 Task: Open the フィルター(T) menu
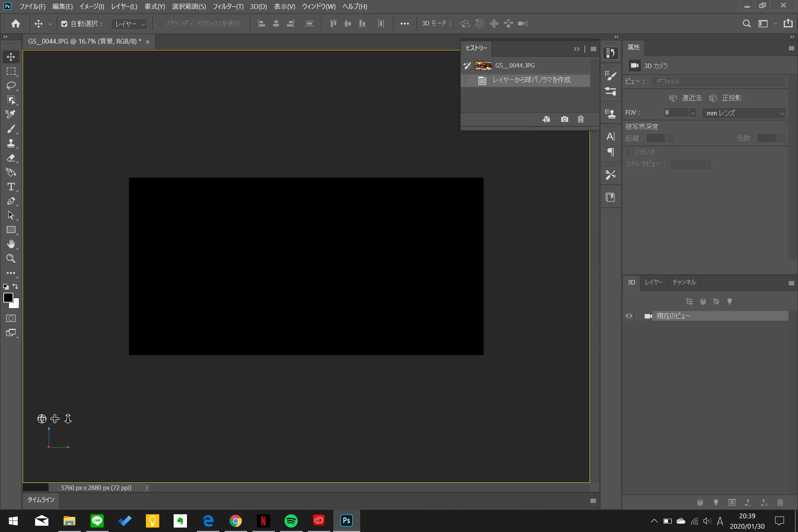[x=228, y=6]
